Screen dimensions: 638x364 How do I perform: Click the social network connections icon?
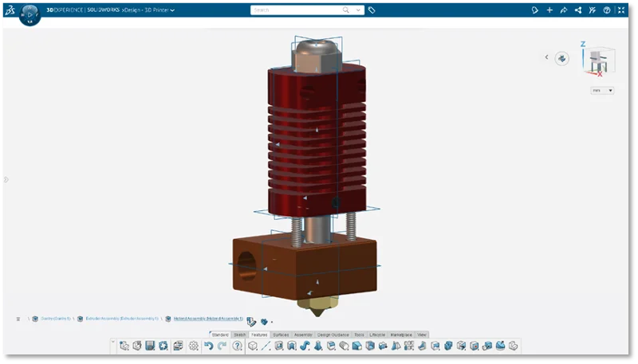coord(578,10)
